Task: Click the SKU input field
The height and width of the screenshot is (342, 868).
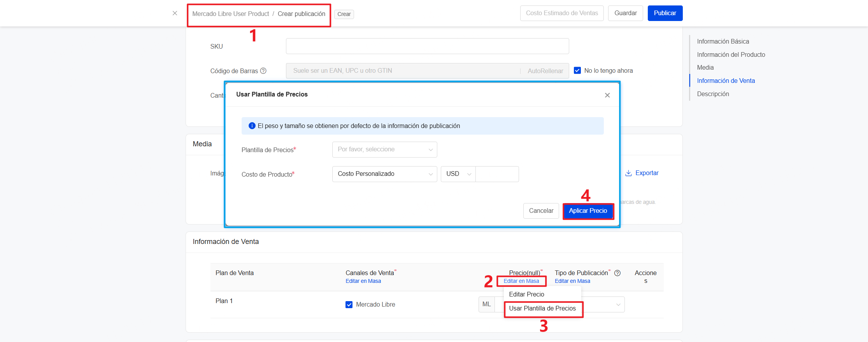Action: (428, 46)
